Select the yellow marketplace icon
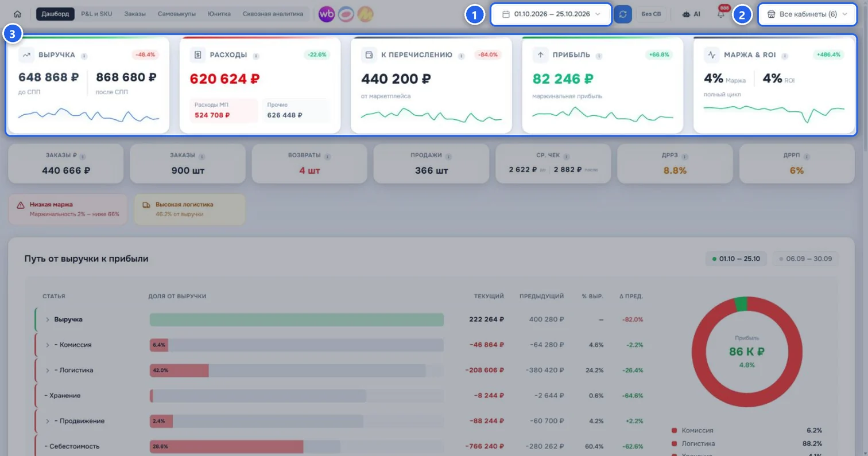Screen dimensions: 868x456 [x=365, y=14]
